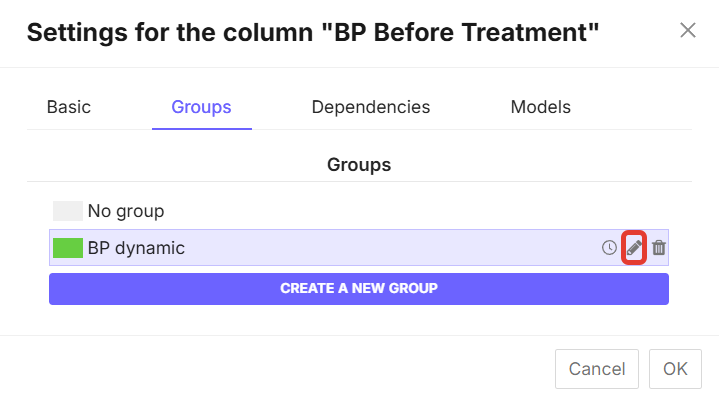Screen dimensions: 719x400
Task: Select the BP dynamic group name
Action: (136, 248)
